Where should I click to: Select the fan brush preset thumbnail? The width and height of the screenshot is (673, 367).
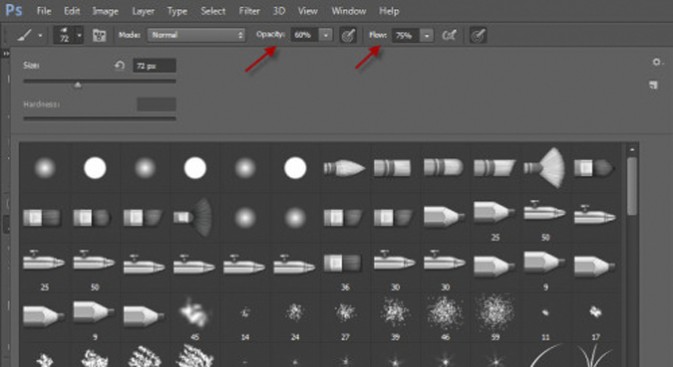(x=545, y=168)
